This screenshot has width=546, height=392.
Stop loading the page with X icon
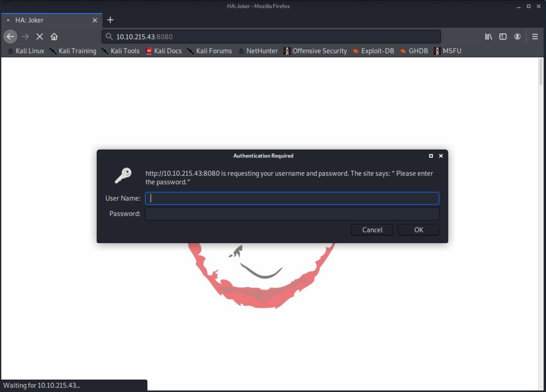tap(40, 37)
